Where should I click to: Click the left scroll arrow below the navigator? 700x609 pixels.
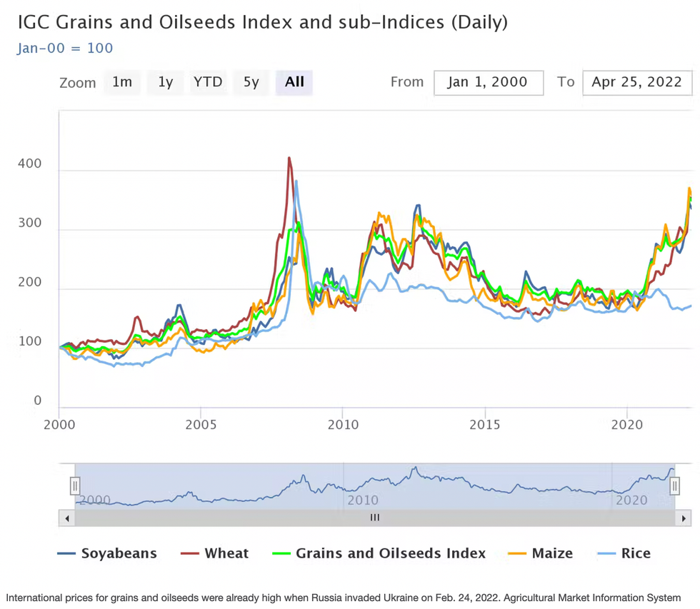66,518
